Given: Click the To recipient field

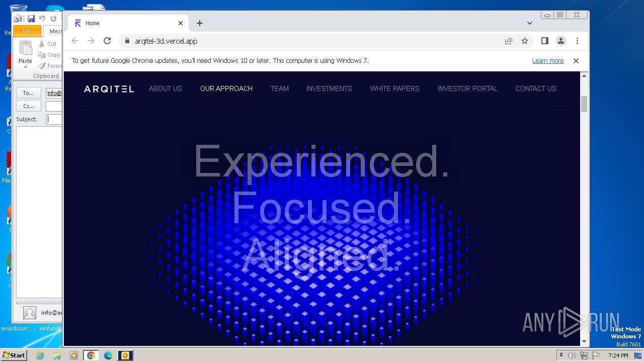Looking at the screenshot, I should [54, 93].
